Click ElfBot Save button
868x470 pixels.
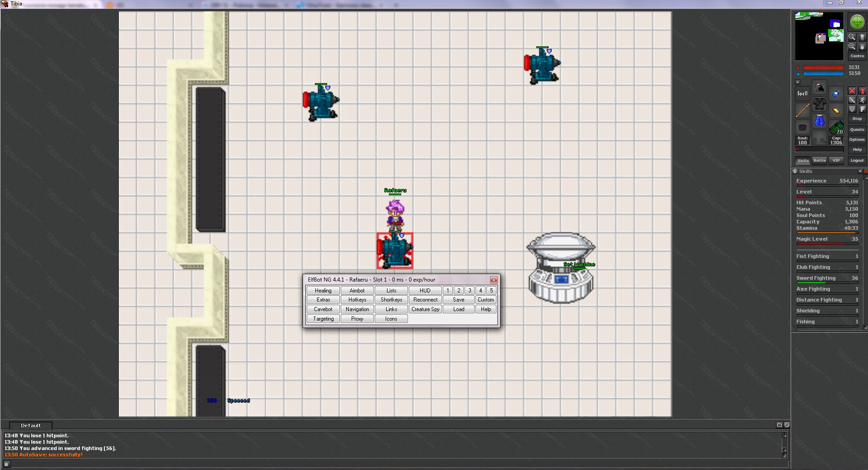pos(459,300)
